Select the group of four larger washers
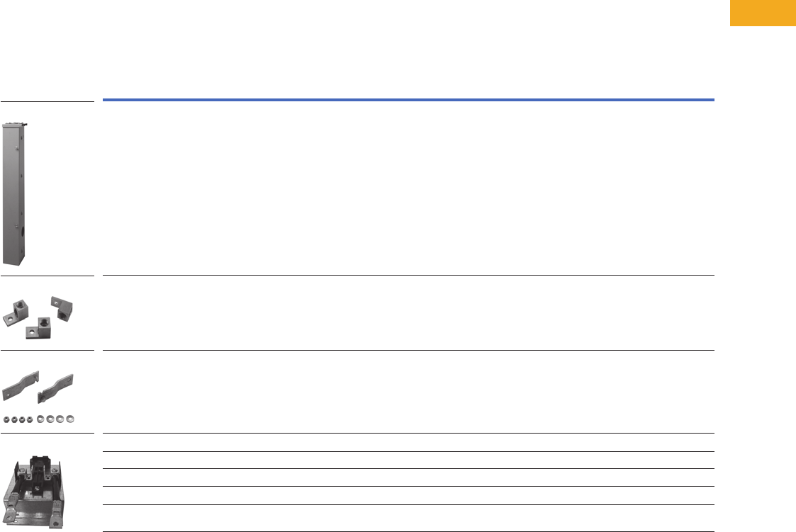This screenshot has height=532, width=796. [x=55, y=419]
